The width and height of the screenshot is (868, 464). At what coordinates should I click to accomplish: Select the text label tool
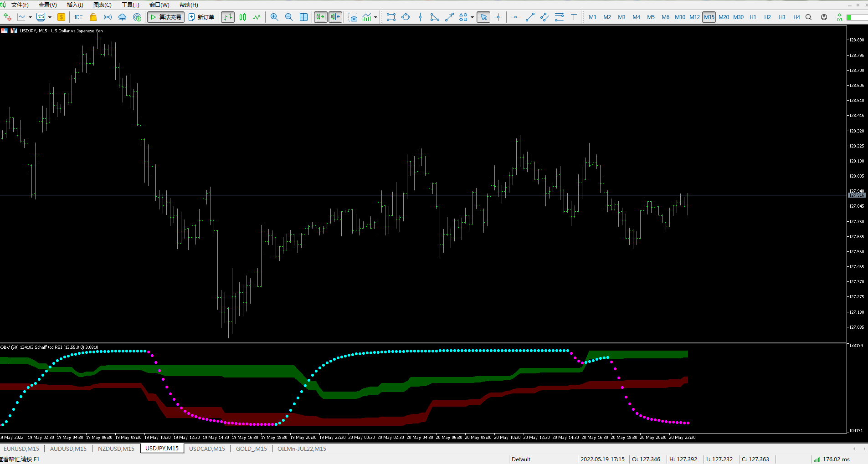tap(574, 17)
